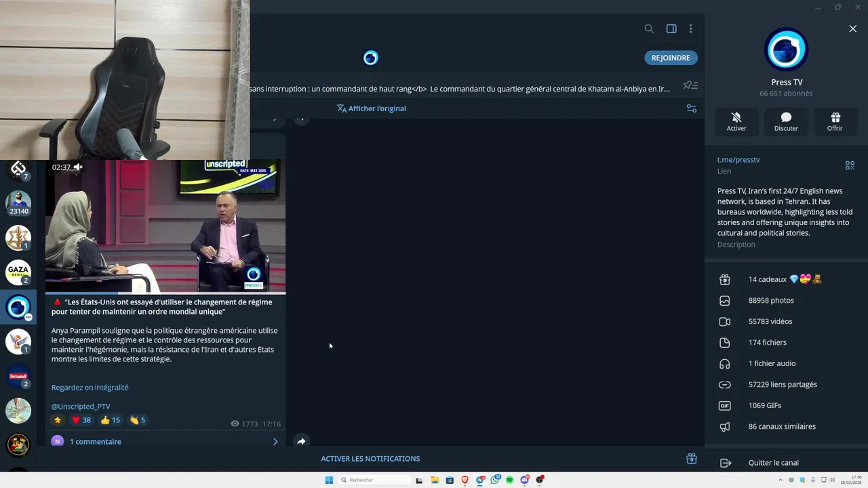Click the Regardez en intégralité link

pos(90,388)
